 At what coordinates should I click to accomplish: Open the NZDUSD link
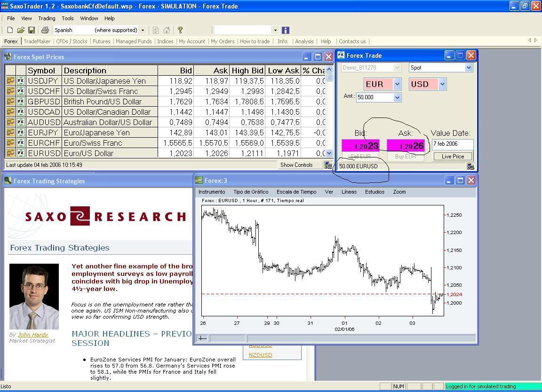click(x=260, y=355)
